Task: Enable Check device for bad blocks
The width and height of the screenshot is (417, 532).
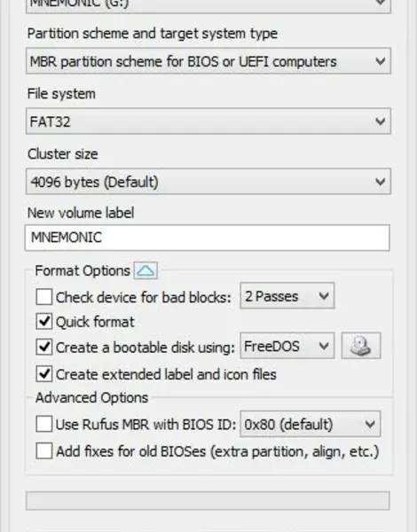Action: 44,297
